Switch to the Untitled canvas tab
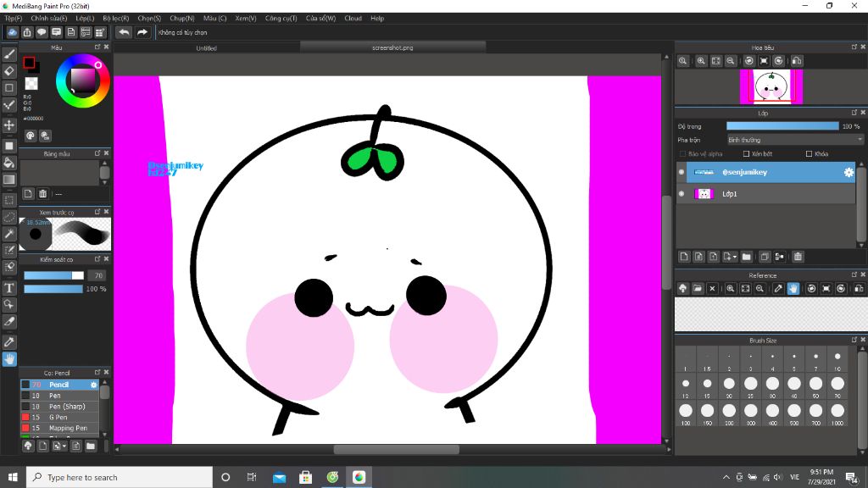The width and height of the screenshot is (868, 488). pos(206,48)
